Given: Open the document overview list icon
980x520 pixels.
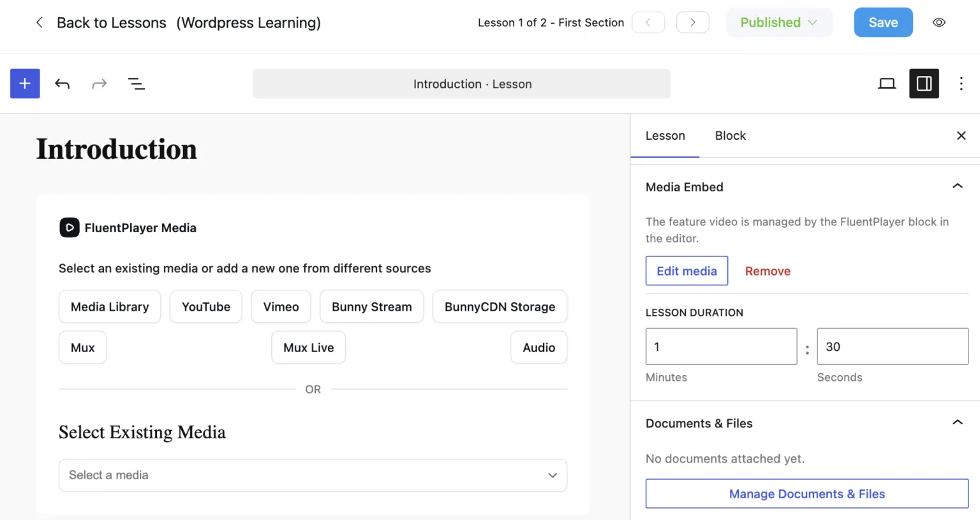Looking at the screenshot, I should [x=136, y=84].
